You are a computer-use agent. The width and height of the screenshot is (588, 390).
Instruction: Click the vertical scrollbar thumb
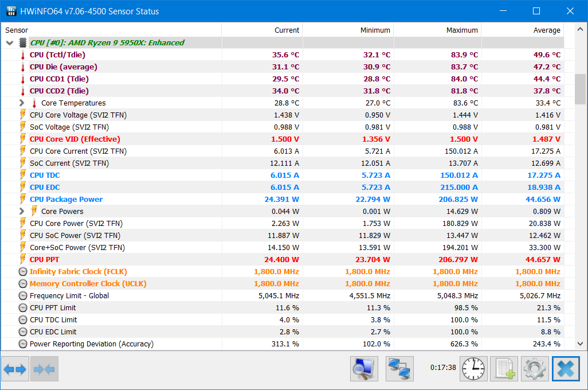pos(580,89)
